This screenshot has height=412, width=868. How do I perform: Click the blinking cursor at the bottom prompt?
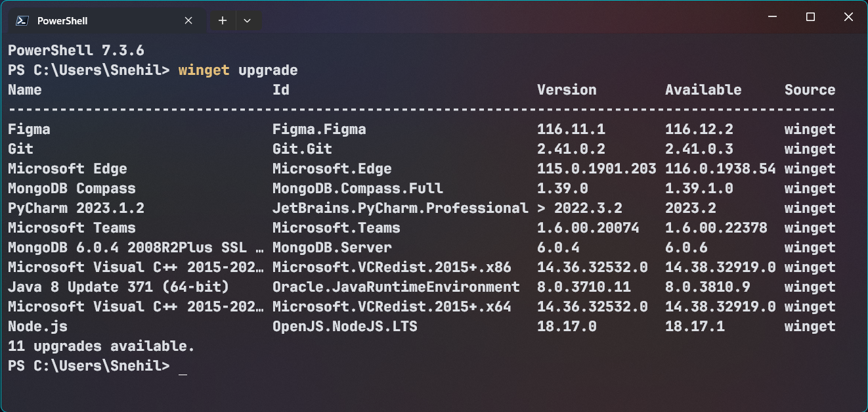(x=183, y=367)
